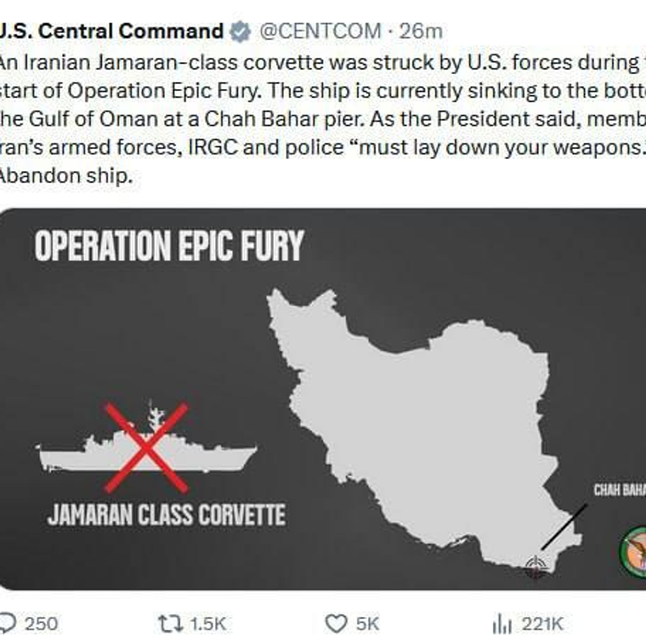Click the 1.5K reposts count
This screenshot has width=646, height=644.
(x=208, y=624)
